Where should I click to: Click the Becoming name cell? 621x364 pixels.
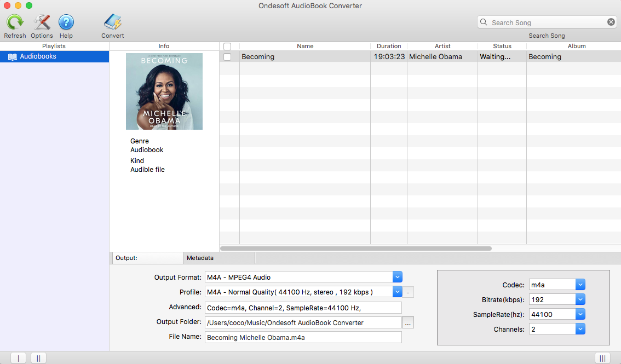coord(305,56)
